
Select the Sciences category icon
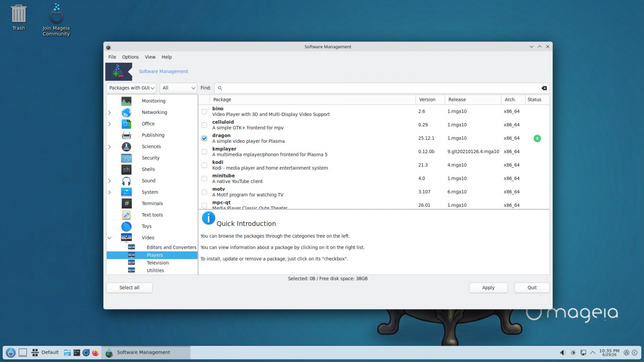tap(126, 147)
